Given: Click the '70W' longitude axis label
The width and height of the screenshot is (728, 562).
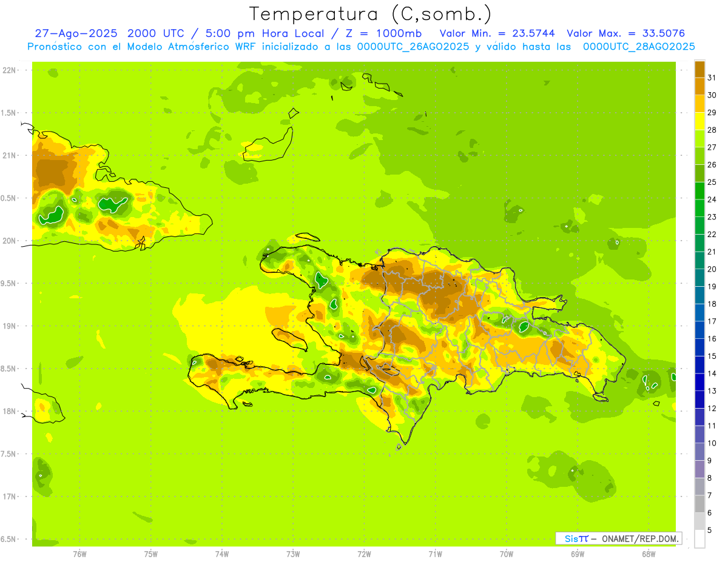Looking at the screenshot, I should point(507,554).
